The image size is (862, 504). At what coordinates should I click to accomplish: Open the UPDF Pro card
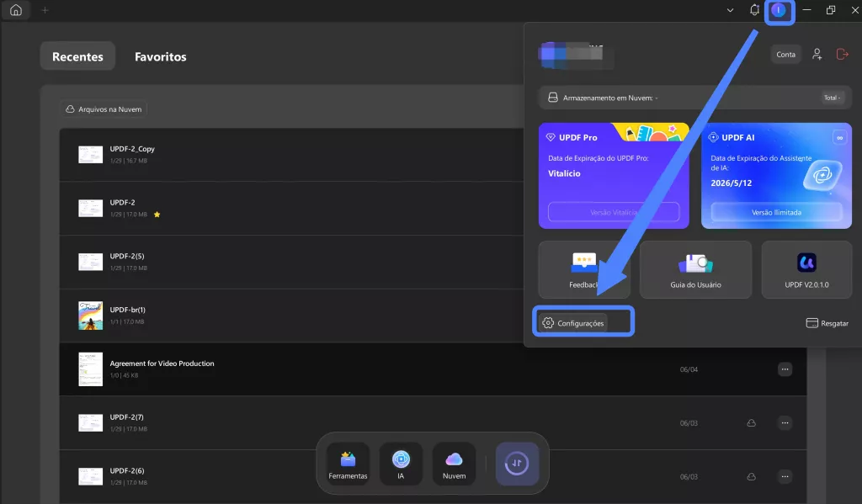pos(614,175)
